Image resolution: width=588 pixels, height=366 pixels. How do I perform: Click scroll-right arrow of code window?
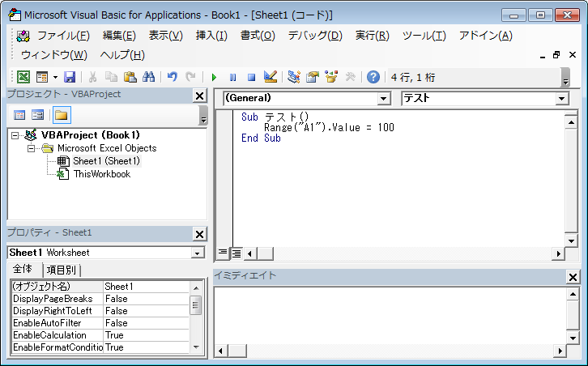pyautogui.click(x=558, y=253)
